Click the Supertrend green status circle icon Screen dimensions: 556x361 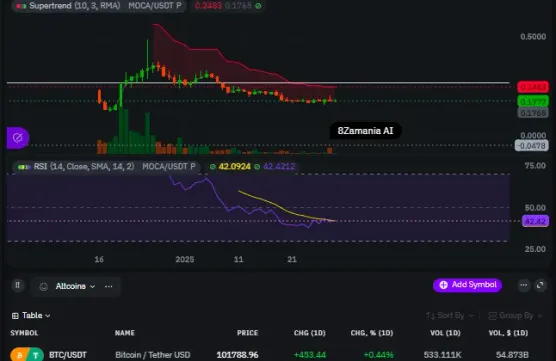pyautogui.click(x=258, y=6)
